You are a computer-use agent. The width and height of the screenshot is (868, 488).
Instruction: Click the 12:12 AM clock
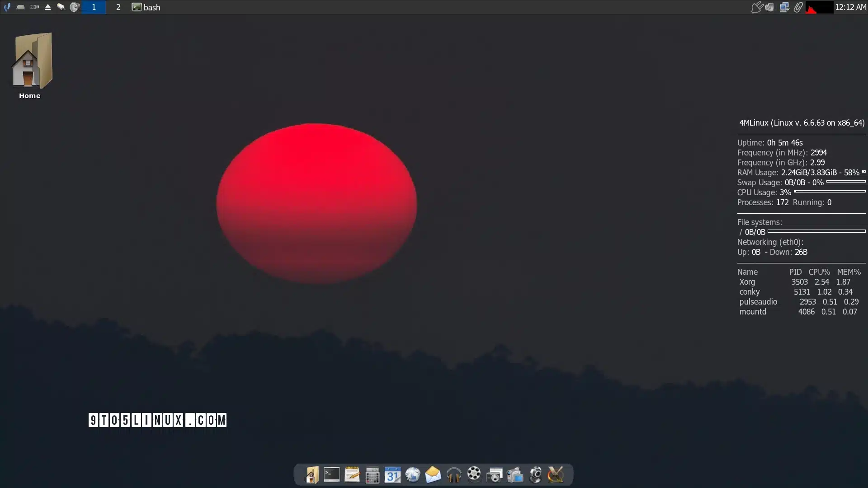click(x=850, y=7)
